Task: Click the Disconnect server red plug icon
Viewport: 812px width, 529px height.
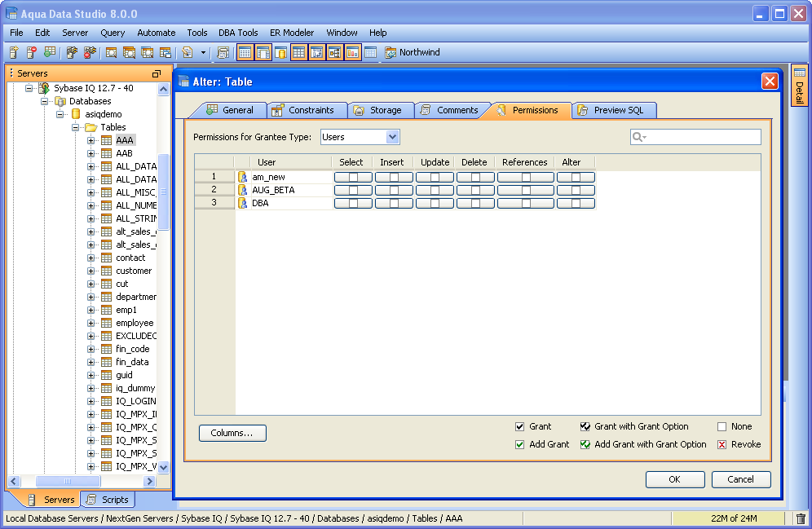Action: pyautogui.click(x=90, y=52)
